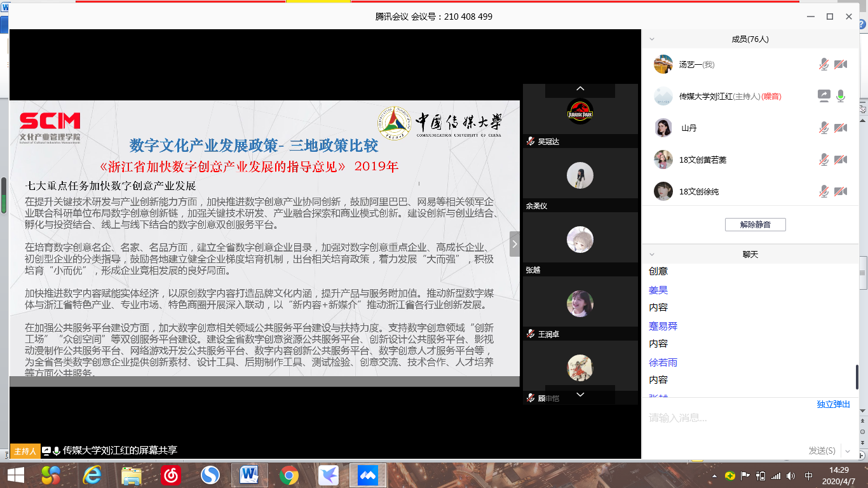Toggle 汤艺一's muted microphone icon

pos(824,64)
